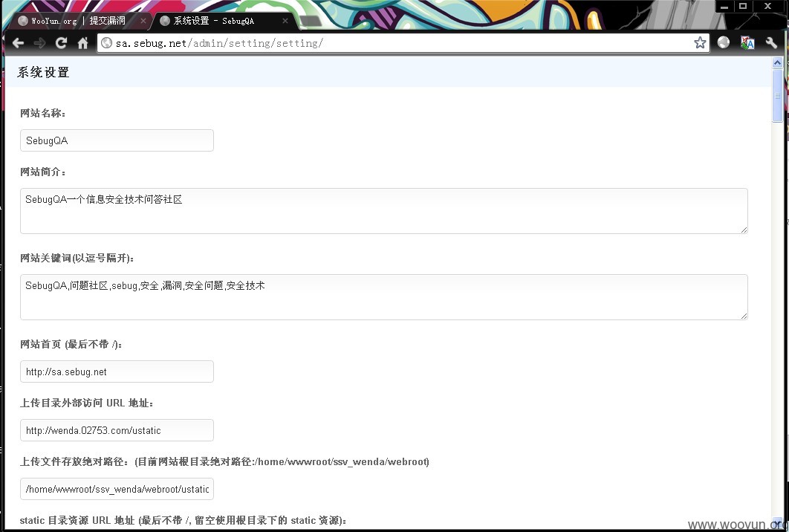Go back with the browser back arrow
The height and width of the screenshot is (532, 789).
[x=18, y=43]
